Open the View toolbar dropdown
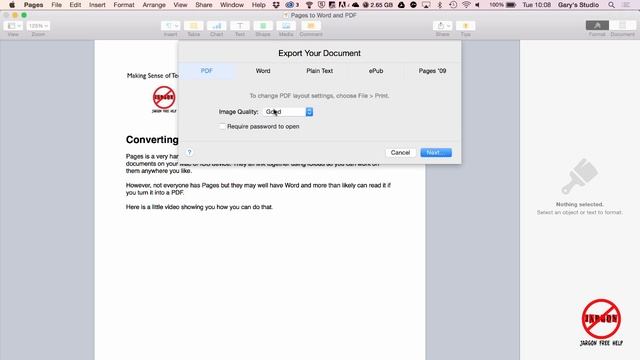The width and height of the screenshot is (640, 360). 13,26
